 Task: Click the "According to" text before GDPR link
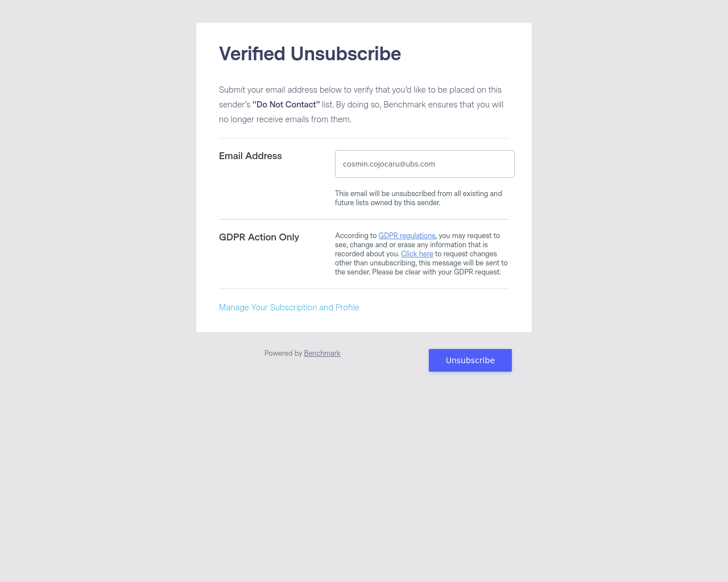[x=355, y=236]
